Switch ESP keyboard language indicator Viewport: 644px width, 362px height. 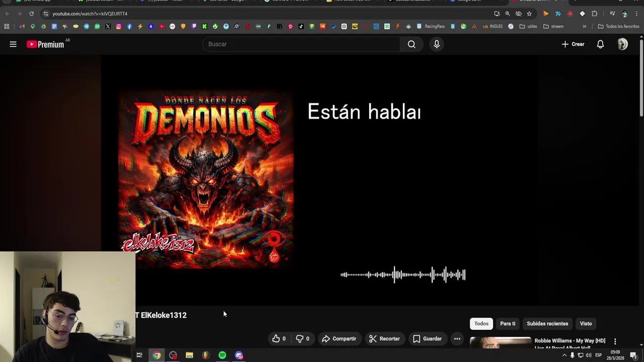[x=598, y=355]
